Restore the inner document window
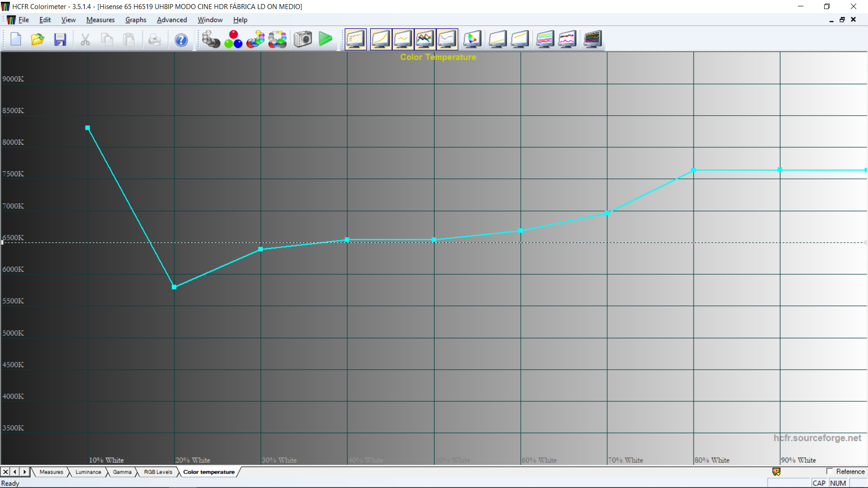The image size is (868, 488). [842, 19]
